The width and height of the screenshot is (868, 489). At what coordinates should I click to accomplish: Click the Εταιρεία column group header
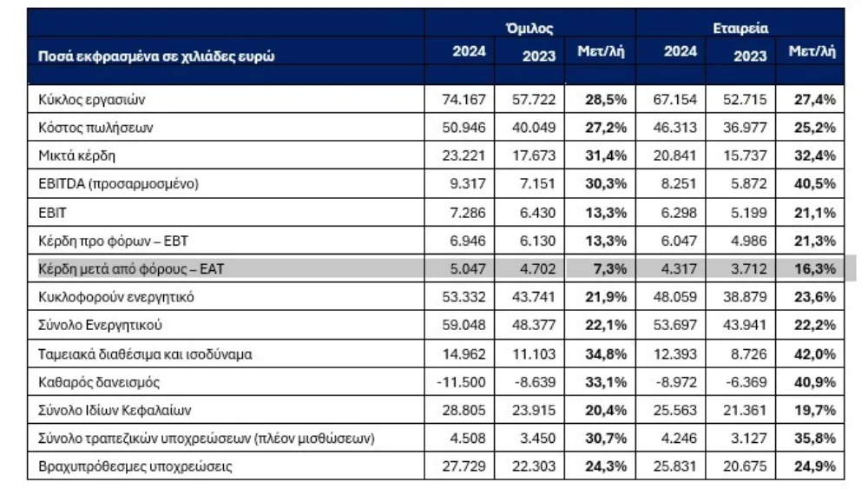point(740,28)
